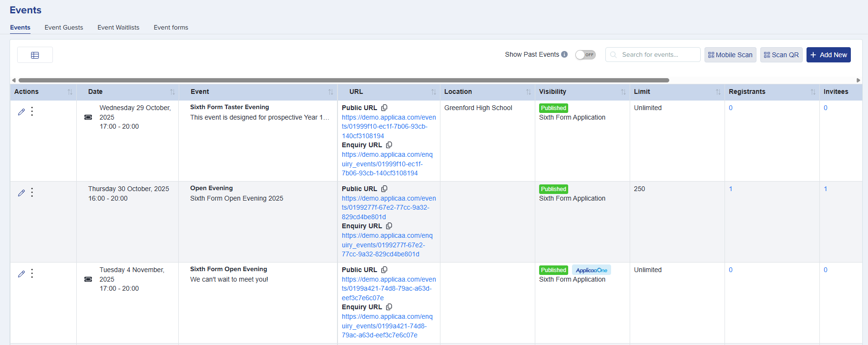Click the table view layout icon

click(35, 55)
